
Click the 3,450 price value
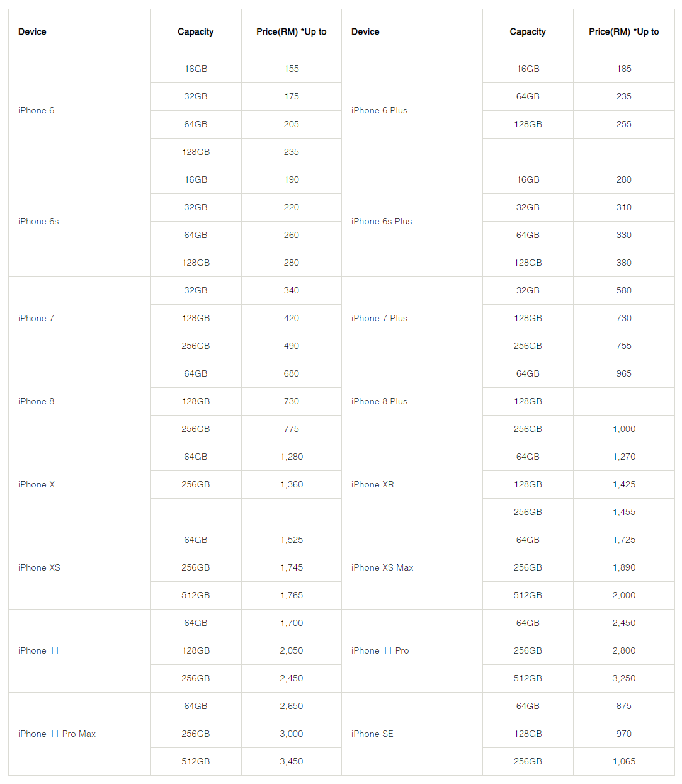[x=292, y=761]
